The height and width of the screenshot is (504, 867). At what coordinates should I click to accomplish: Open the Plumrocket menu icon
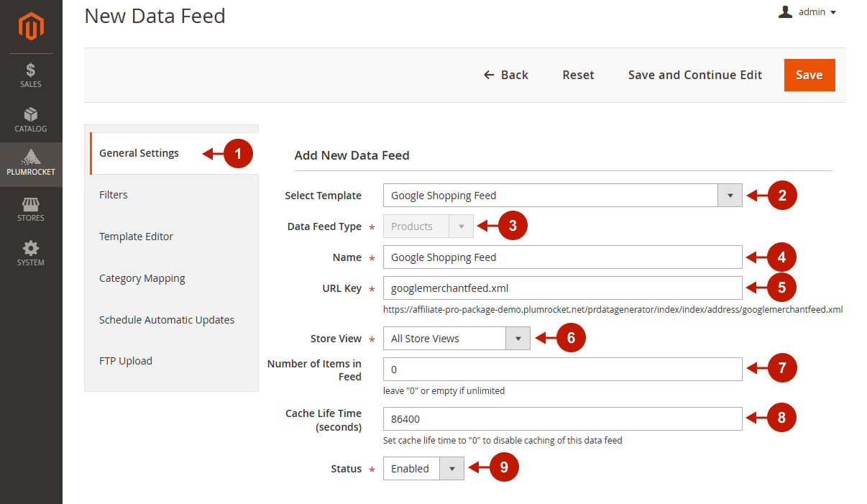pyautogui.click(x=31, y=164)
